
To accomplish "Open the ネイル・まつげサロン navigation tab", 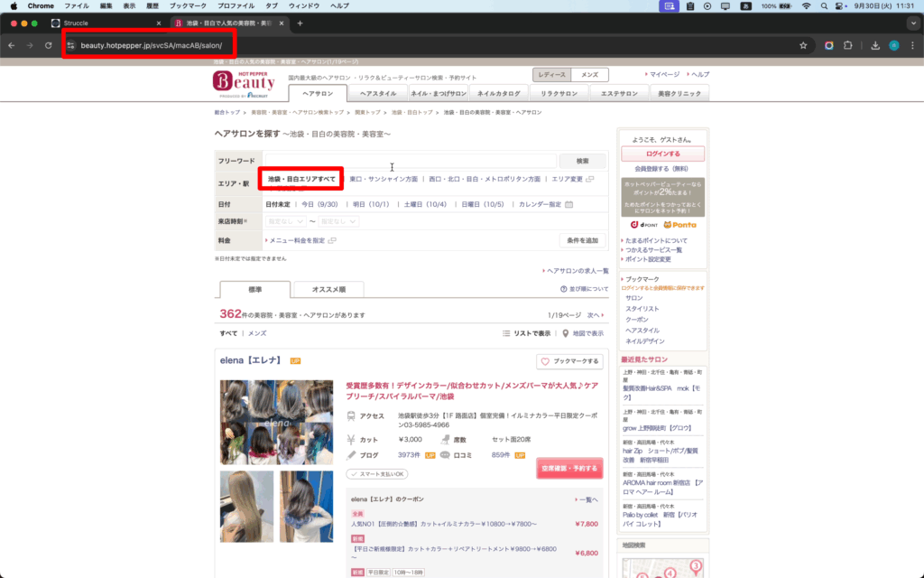I will tap(438, 93).
